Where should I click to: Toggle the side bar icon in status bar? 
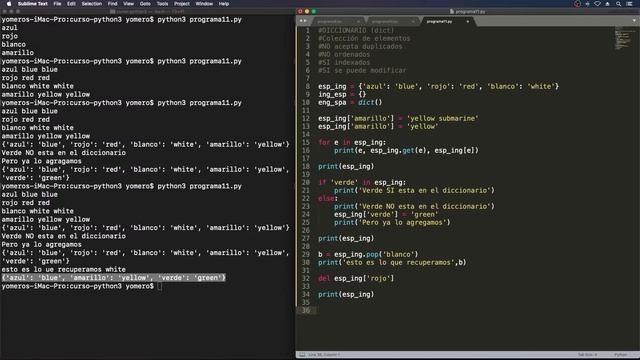click(302, 355)
